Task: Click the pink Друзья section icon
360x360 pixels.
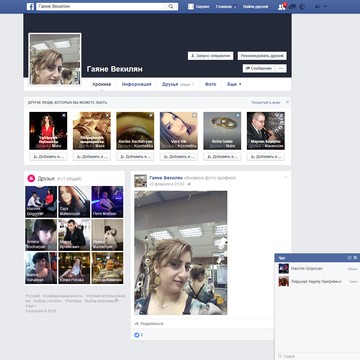Action: tap(31, 178)
